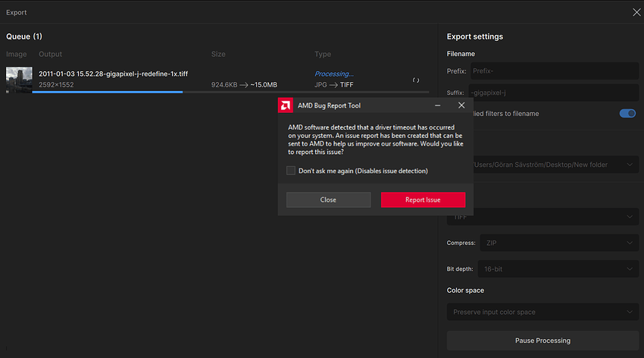Click the Output column header
Viewport: 644px width, 358px height.
point(50,55)
